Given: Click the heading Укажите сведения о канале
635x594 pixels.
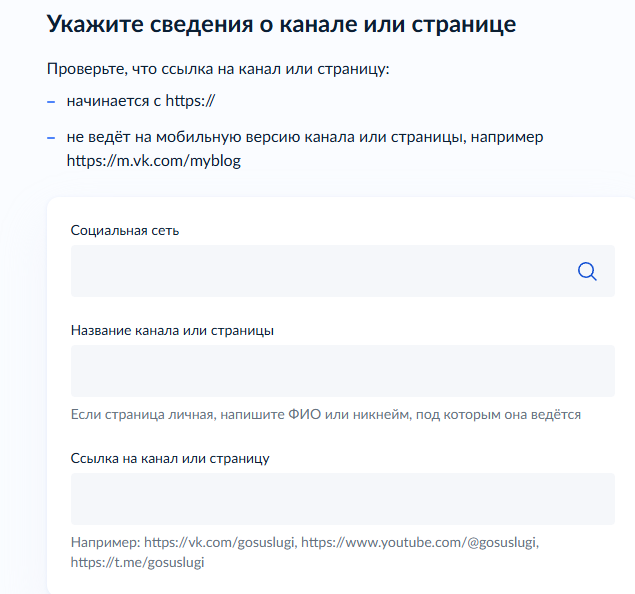Looking at the screenshot, I should [x=281, y=24].
